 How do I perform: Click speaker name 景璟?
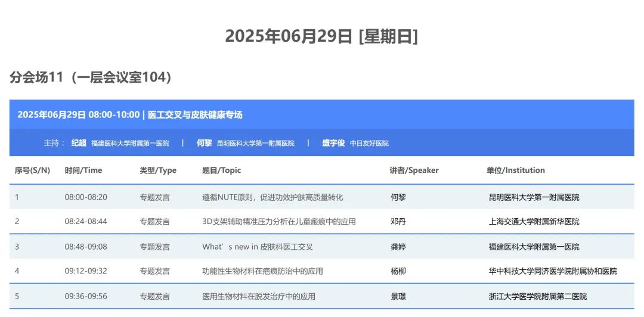398,296
